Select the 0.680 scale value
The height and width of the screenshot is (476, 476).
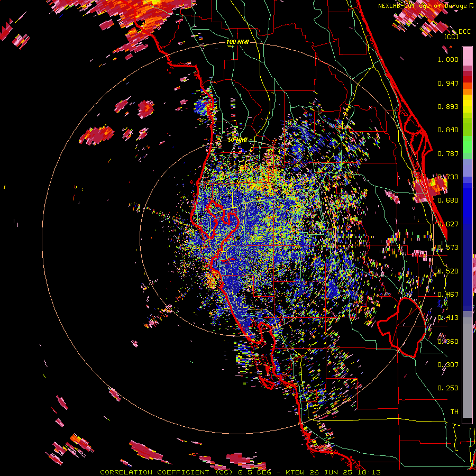[x=448, y=200]
